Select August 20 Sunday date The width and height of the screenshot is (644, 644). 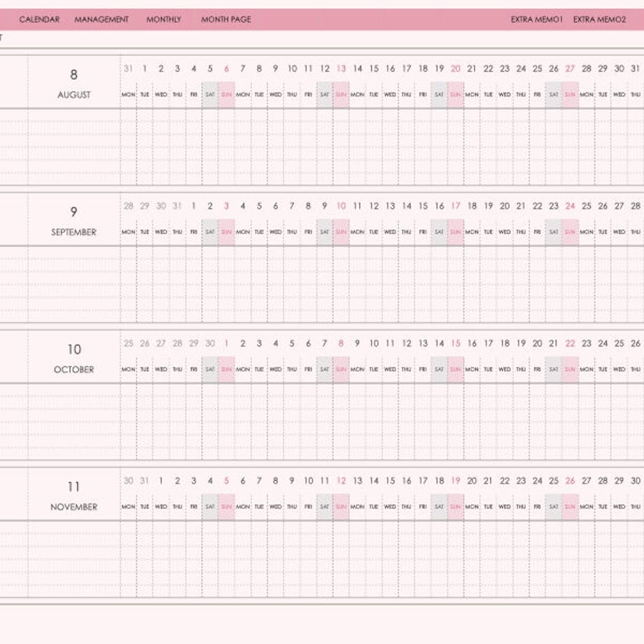coord(456,69)
